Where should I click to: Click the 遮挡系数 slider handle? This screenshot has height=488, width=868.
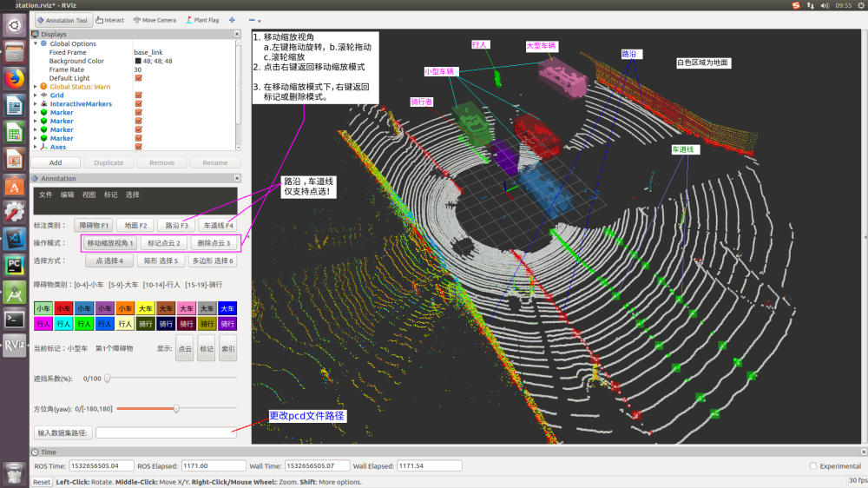[x=108, y=379]
